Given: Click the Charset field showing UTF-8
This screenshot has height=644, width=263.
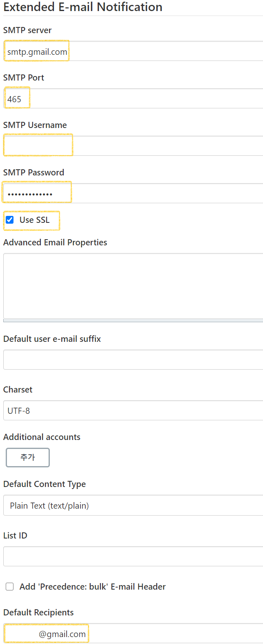Looking at the screenshot, I should click(133, 411).
